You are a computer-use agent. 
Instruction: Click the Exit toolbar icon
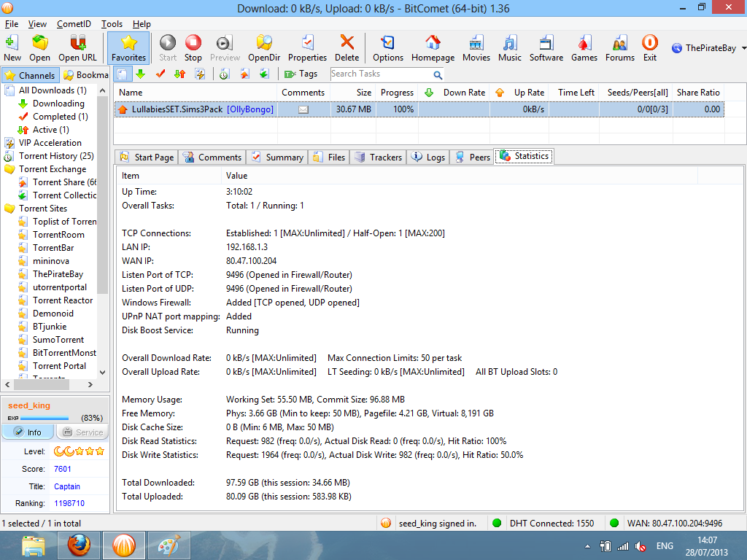pos(650,47)
